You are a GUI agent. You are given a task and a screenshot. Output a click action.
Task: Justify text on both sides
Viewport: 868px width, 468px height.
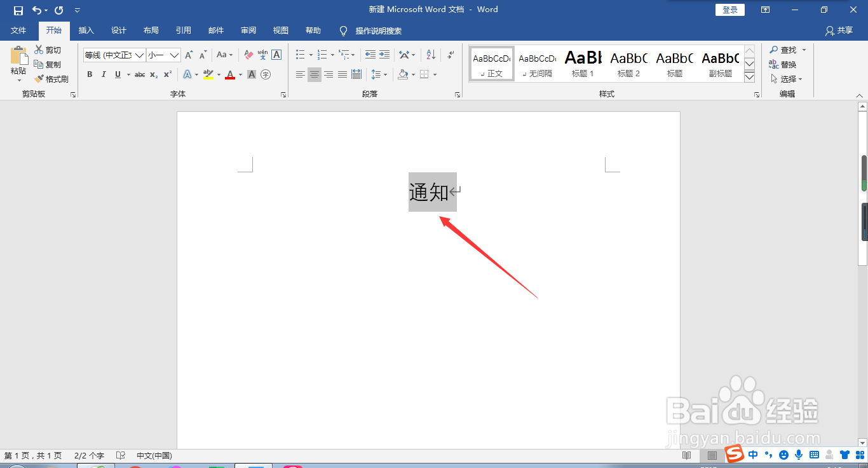tap(342, 74)
